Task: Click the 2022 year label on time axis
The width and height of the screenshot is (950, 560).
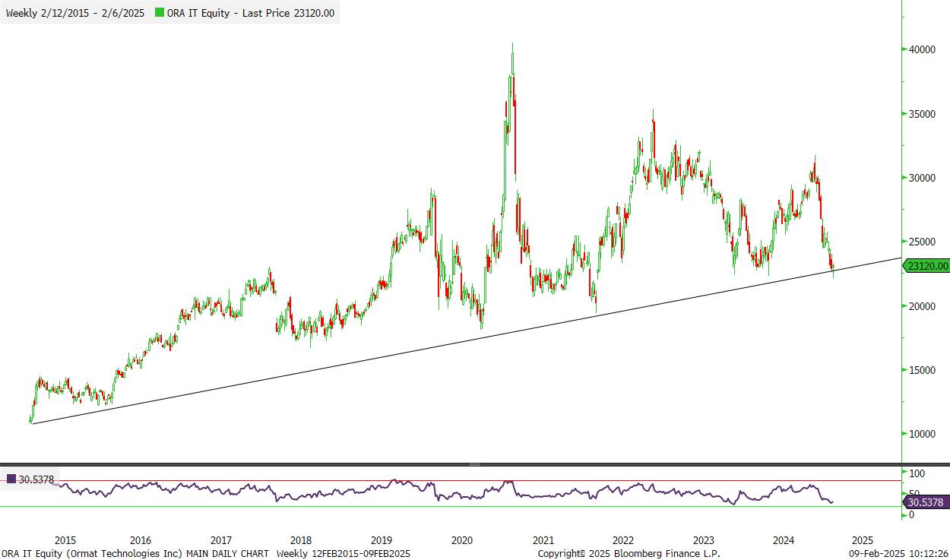Action: tap(623, 540)
